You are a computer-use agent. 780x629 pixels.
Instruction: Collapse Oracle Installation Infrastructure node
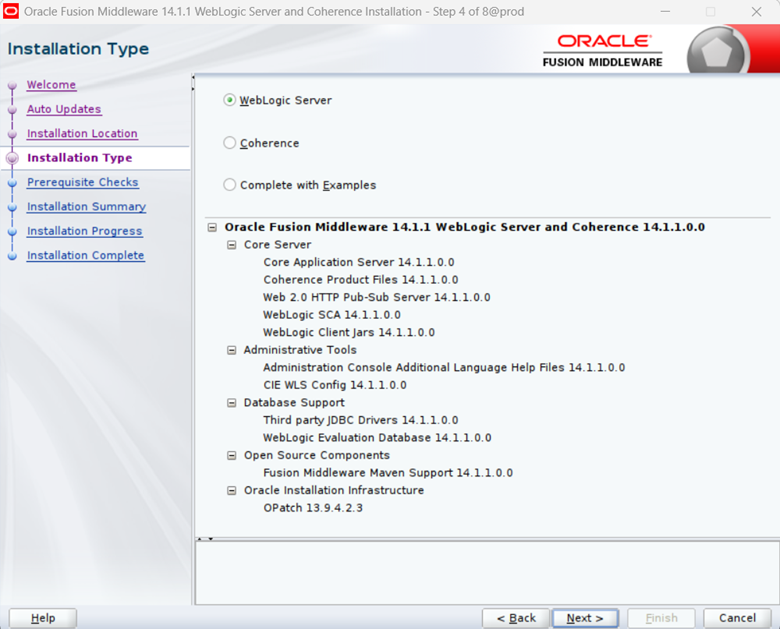[x=232, y=491]
